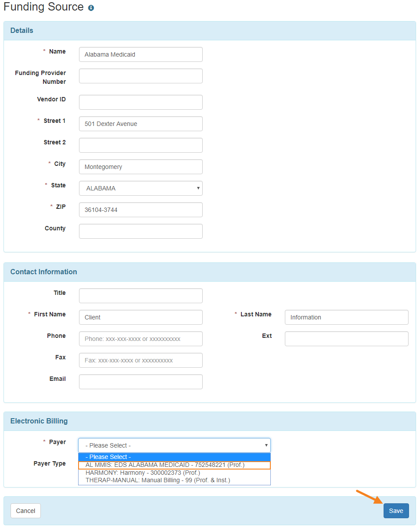Open the Payer dropdown
Screen dimensions: 420x527
click(174, 445)
